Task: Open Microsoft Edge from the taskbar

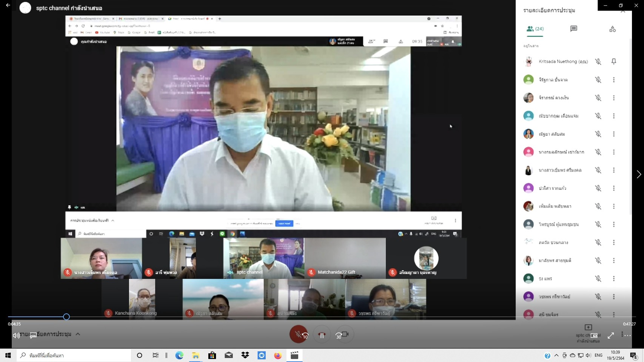Action: pos(179,355)
